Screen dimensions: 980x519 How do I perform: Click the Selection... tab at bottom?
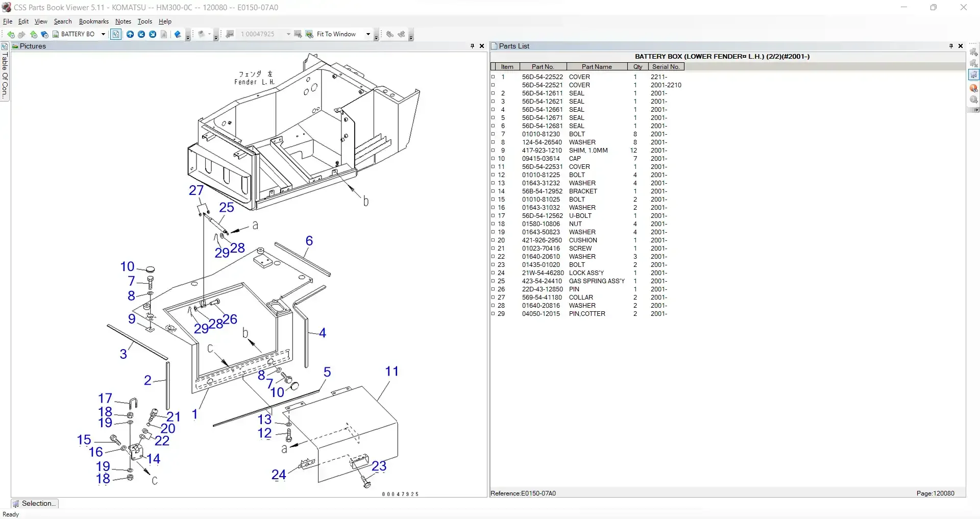click(x=35, y=504)
